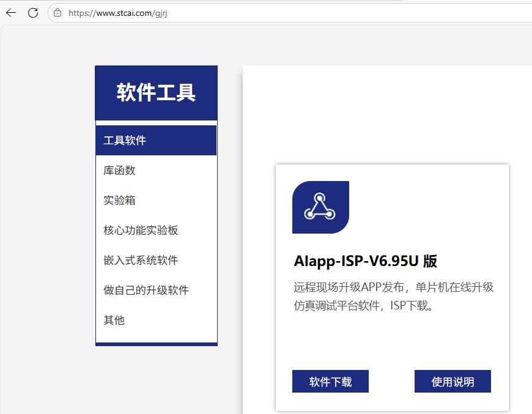Open the 核心功能实验板 sidebar category
Screen dimensions: 532x414
point(156,230)
